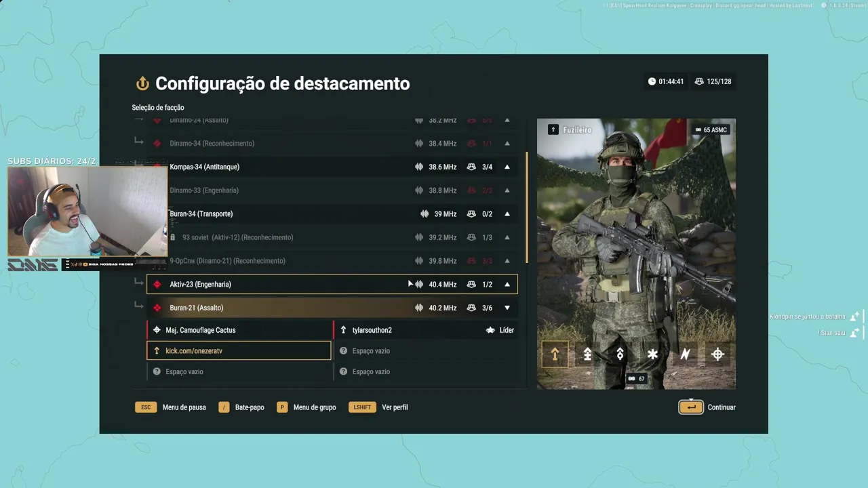Click the arrow role icon beside kick.com/onezeratv
This screenshot has height=488, width=868.
(157, 351)
